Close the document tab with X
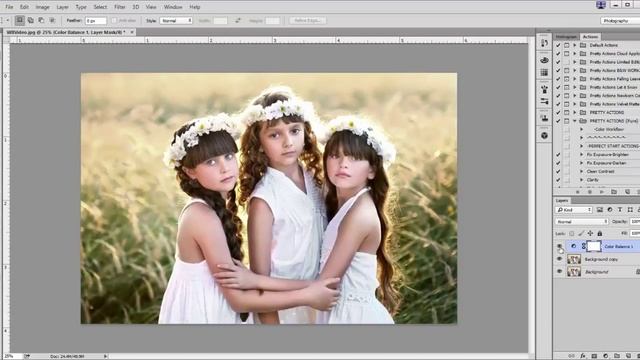640x360 pixels. [x=132, y=32]
